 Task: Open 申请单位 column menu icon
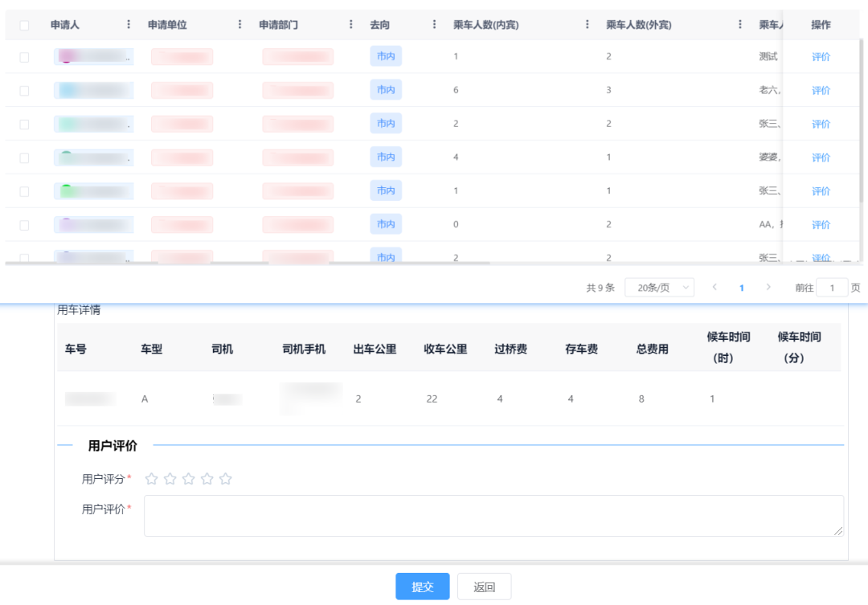pyautogui.click(x=240, y=25)
